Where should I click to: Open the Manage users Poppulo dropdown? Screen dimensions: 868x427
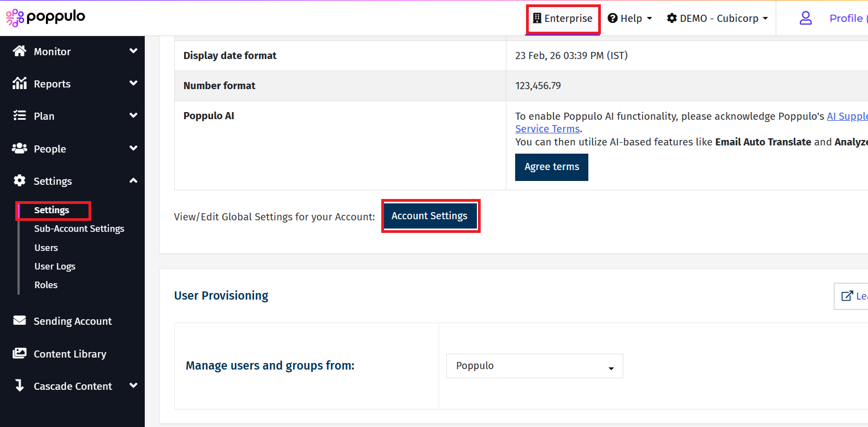(x=534, y=366)
